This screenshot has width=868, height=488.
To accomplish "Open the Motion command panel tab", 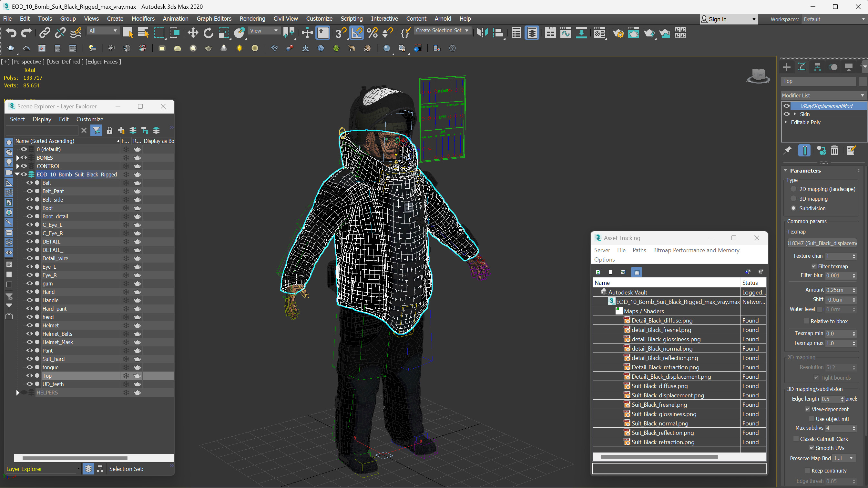I will [x=833, y=67].
